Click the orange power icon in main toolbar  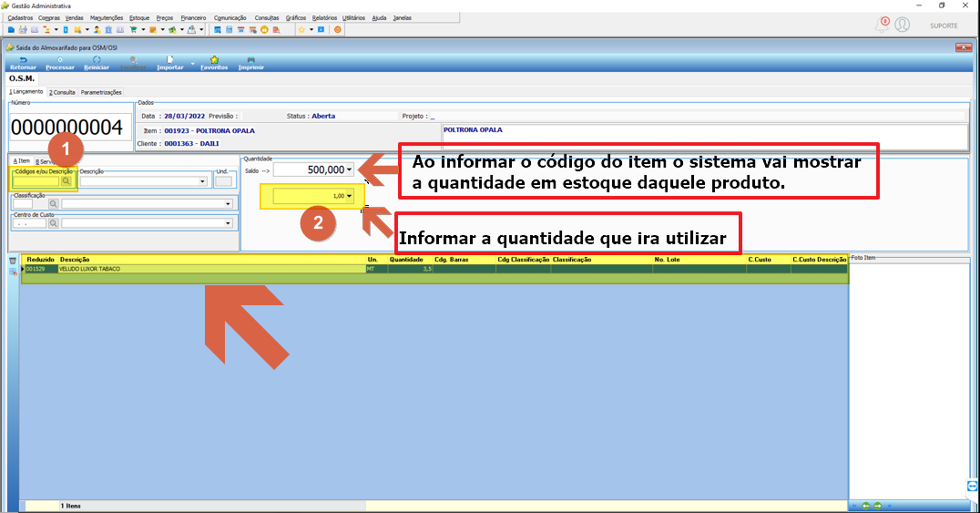338,29
